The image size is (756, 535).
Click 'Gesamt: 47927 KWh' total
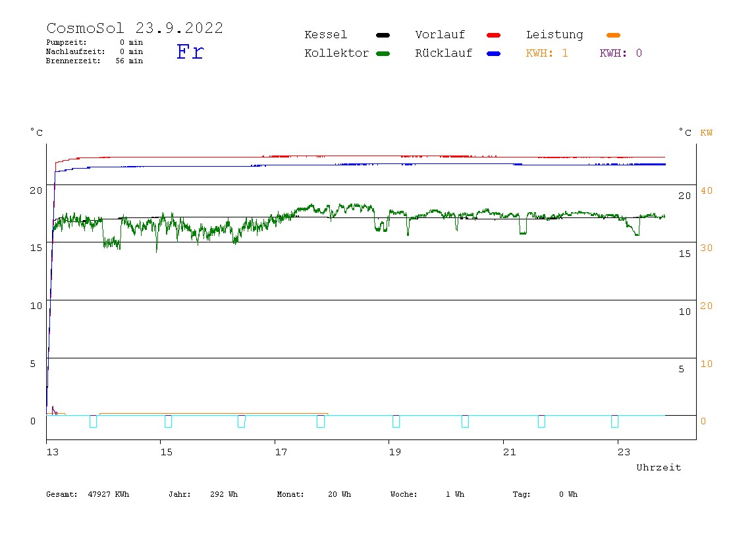pos(88,494)
